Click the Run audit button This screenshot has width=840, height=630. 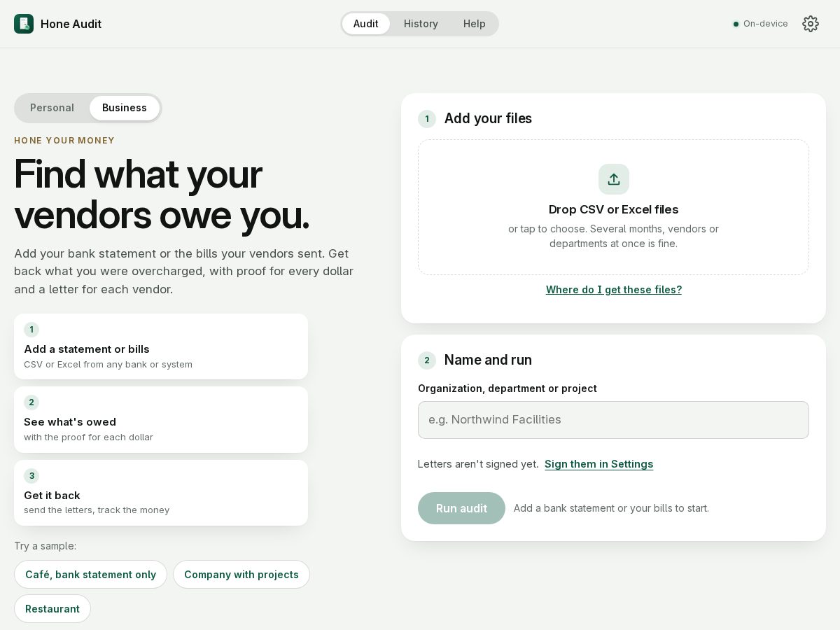(461, 508)
